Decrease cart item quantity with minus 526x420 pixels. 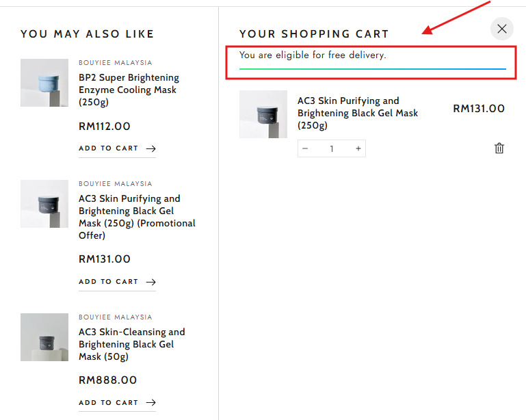click(x=305, y=148)
